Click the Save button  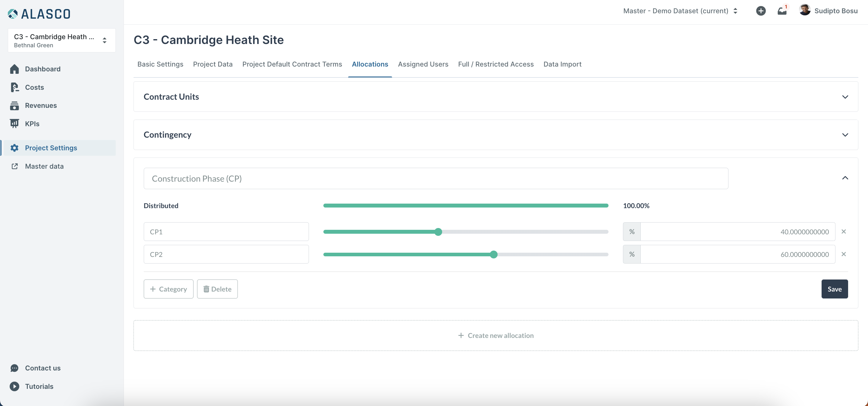click(834, 289)
